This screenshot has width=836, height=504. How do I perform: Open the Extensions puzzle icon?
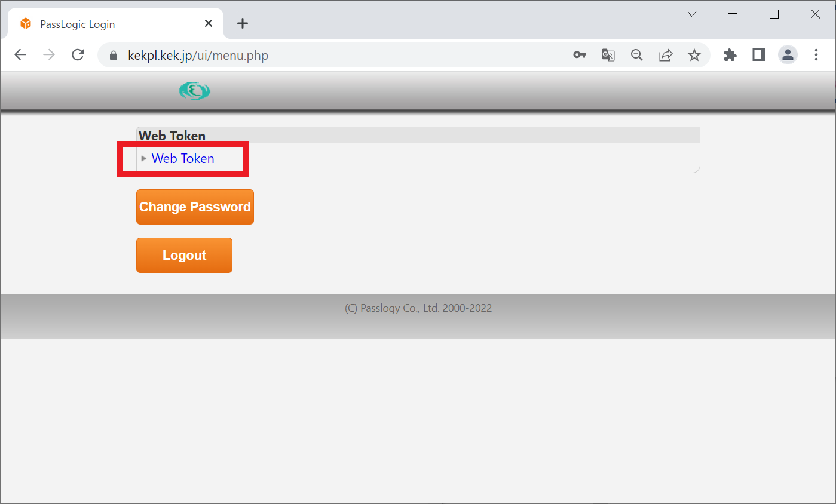click(x=730, y=55)
